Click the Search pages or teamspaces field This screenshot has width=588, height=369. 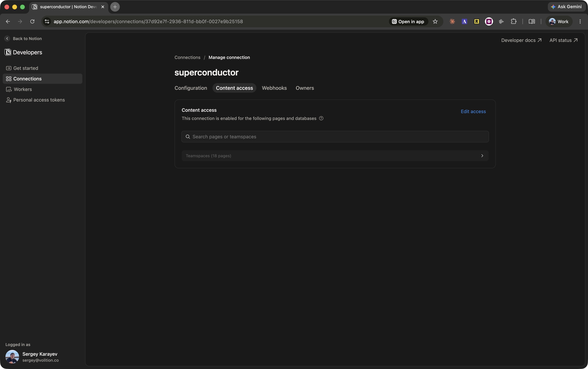[335, 137]
